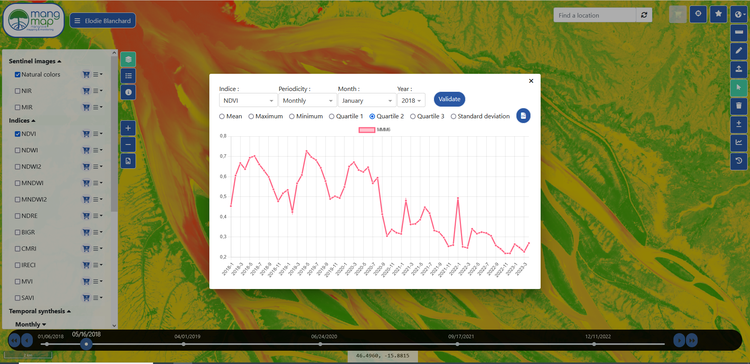Enable the NIR layer checkbox
Image resolution: width=750 pixels, height=364 pixels.
click(x=18, y=91)
